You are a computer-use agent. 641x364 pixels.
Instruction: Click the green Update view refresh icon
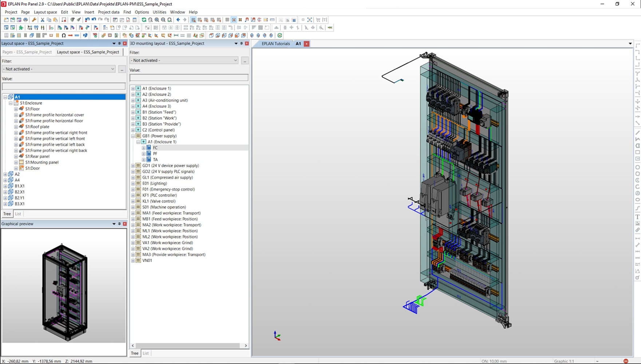(x=144, y=20)
